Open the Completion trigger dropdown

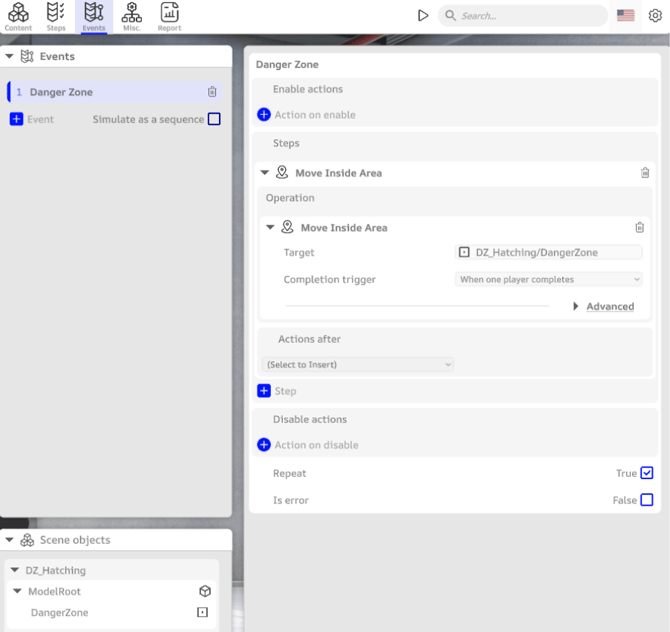point(548,280)
